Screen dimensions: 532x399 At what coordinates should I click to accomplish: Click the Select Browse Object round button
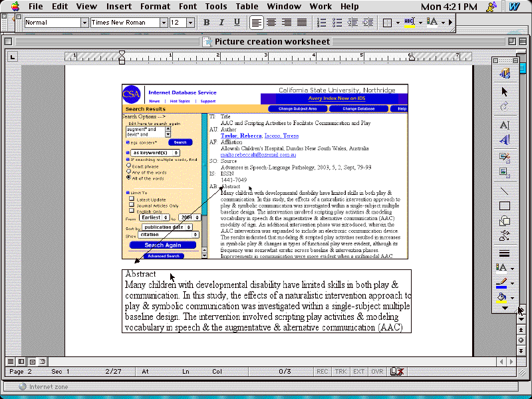pyautogui.click(x=521, y=340)
